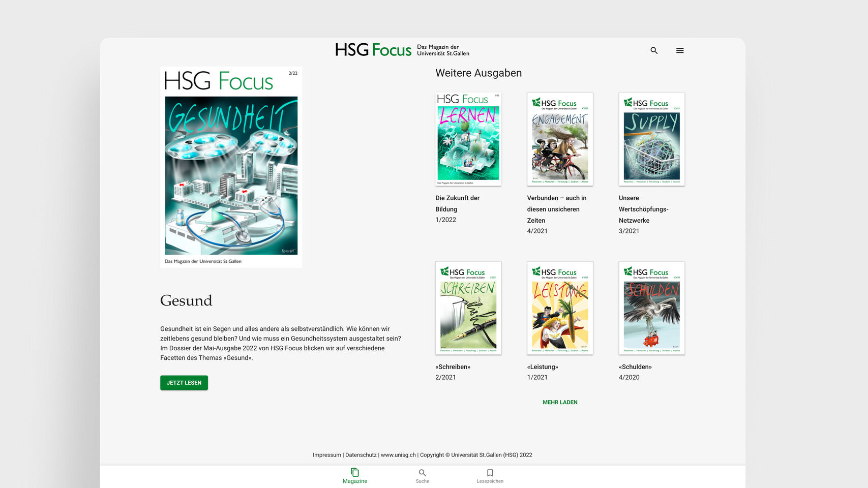Click the search magnifier icon in header

[x=654, y=50]
